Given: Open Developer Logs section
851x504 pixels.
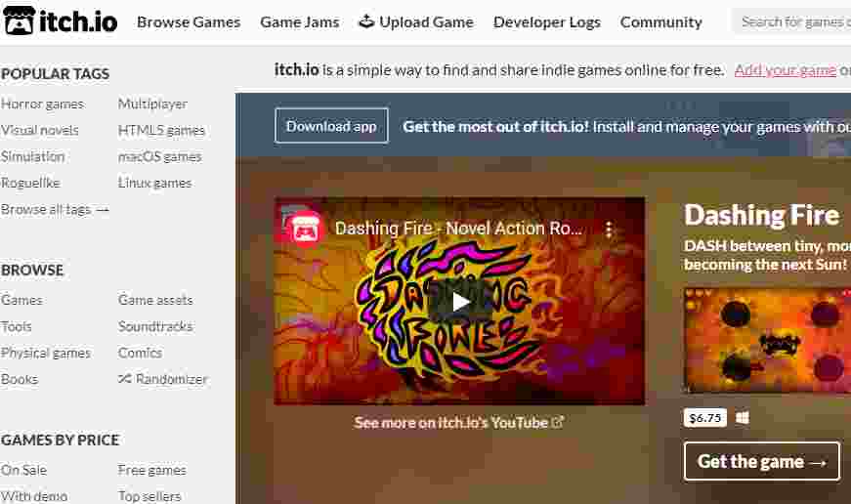Looking at the screenshot, I should (546, 22).
